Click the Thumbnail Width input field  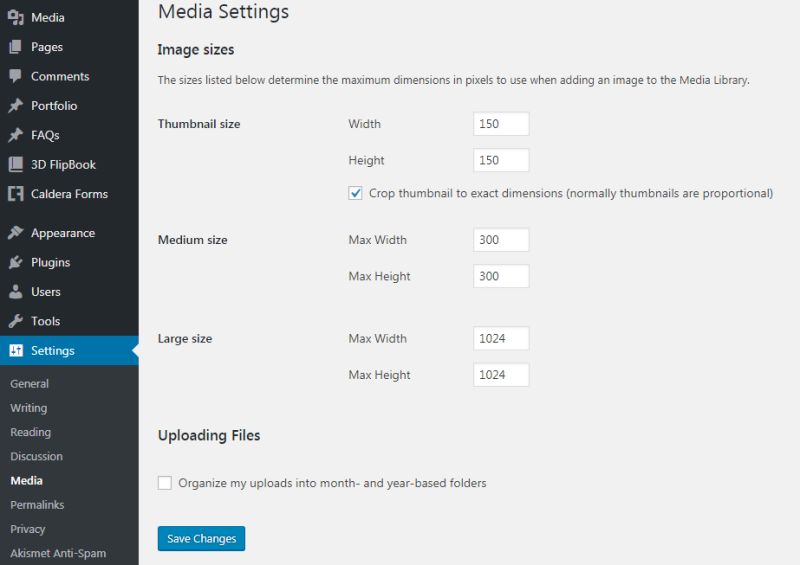tap(501, 124)
